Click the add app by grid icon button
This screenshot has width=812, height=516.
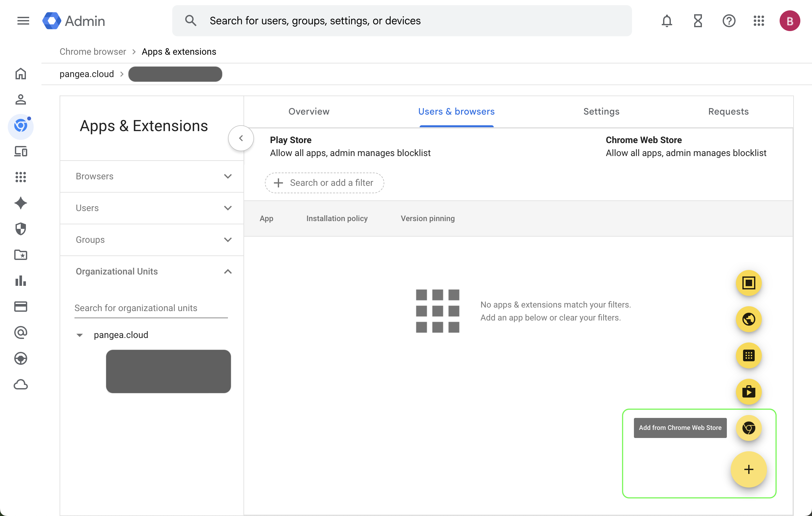point(749,355)
